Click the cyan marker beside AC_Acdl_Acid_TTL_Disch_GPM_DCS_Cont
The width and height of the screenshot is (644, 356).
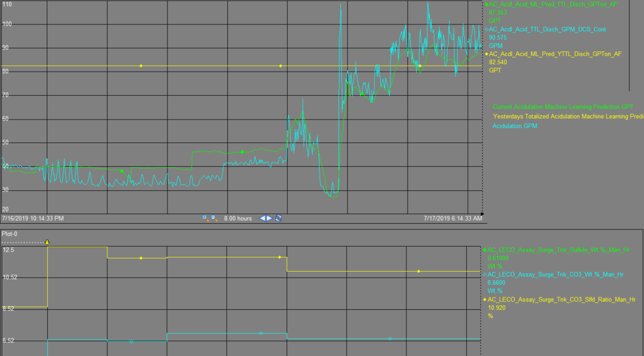(x=487, y=29)
